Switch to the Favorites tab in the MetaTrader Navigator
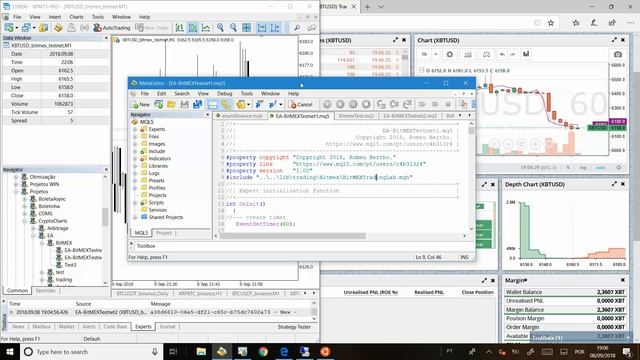The width and height of the screenshot is (640, 360). (x=45, y=291)
